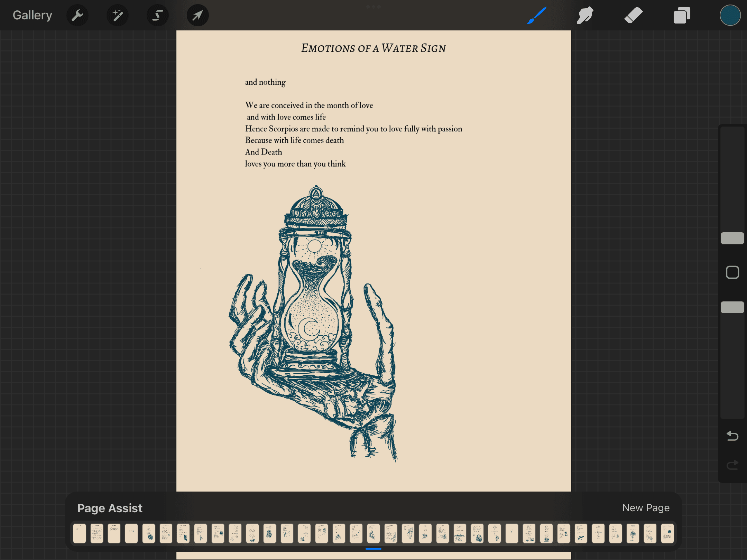The width and height of the screenshot is (747, 560).
Task: Select the Brush tool
Action: [537, 15]
